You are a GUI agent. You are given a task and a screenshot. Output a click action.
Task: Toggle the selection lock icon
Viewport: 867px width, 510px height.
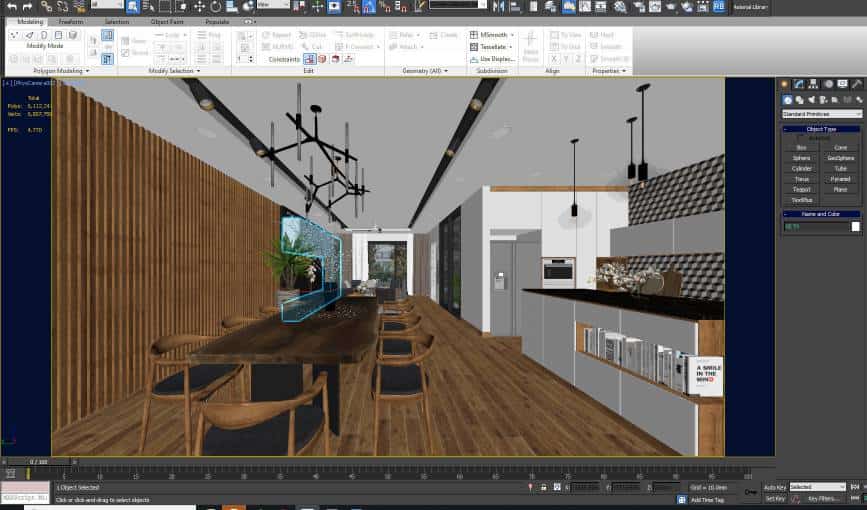tap(544, 487)
